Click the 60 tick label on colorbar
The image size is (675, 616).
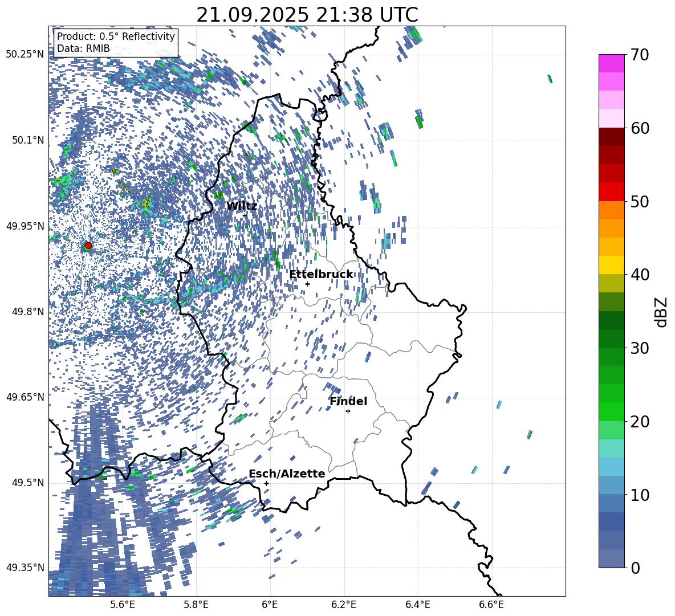(x=640, y=128)
